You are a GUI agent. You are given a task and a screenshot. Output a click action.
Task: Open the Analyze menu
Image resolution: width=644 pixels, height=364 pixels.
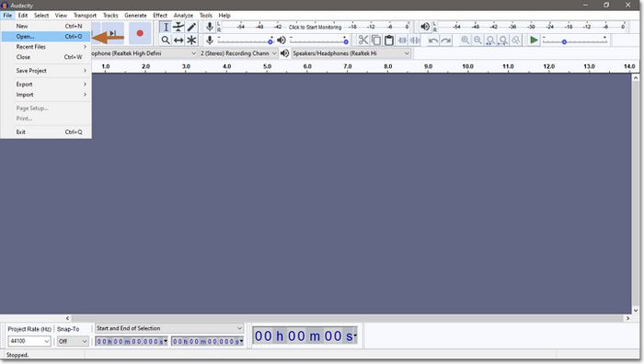pyautogui.click(x=183, y=16)
